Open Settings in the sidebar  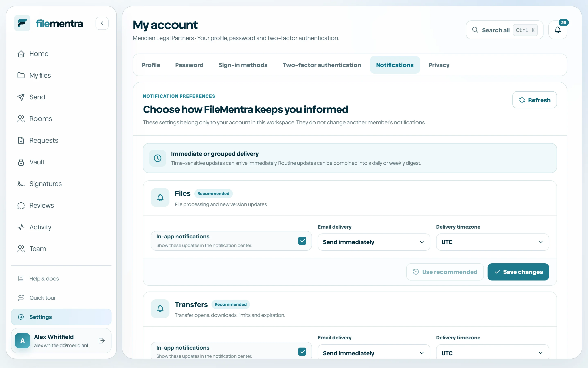coord(61,317)
